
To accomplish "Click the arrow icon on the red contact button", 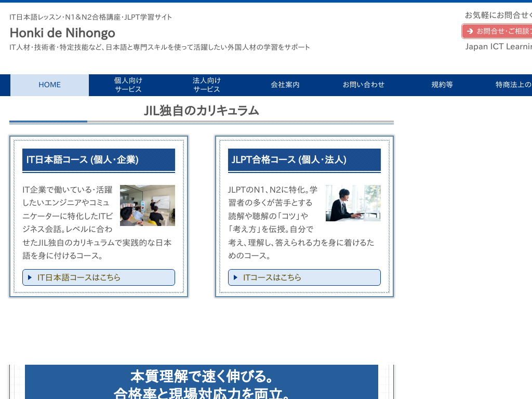I will [x=469, y=31].
